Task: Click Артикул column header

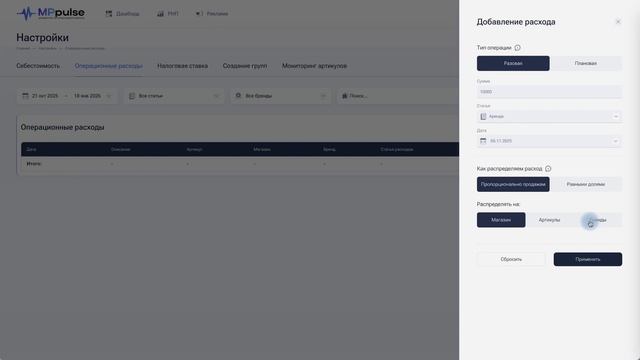Action: (194, 149)
